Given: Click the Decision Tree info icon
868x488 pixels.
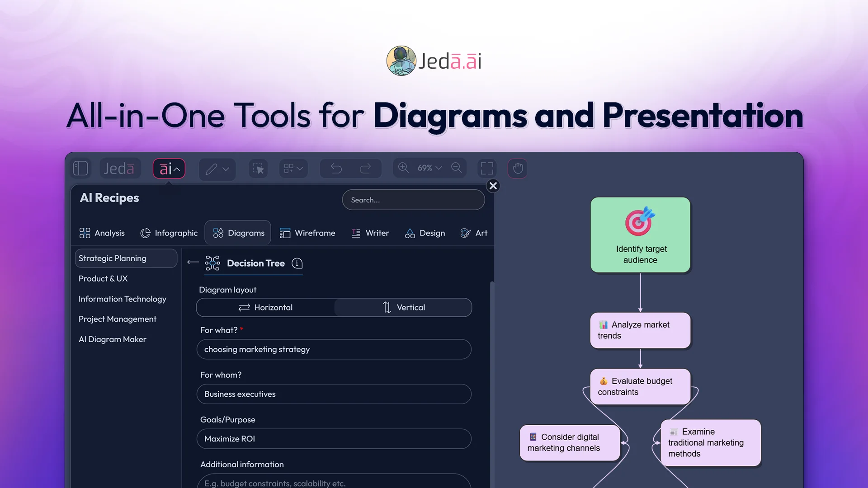Looking at the screenshot, I should point(297,263).
